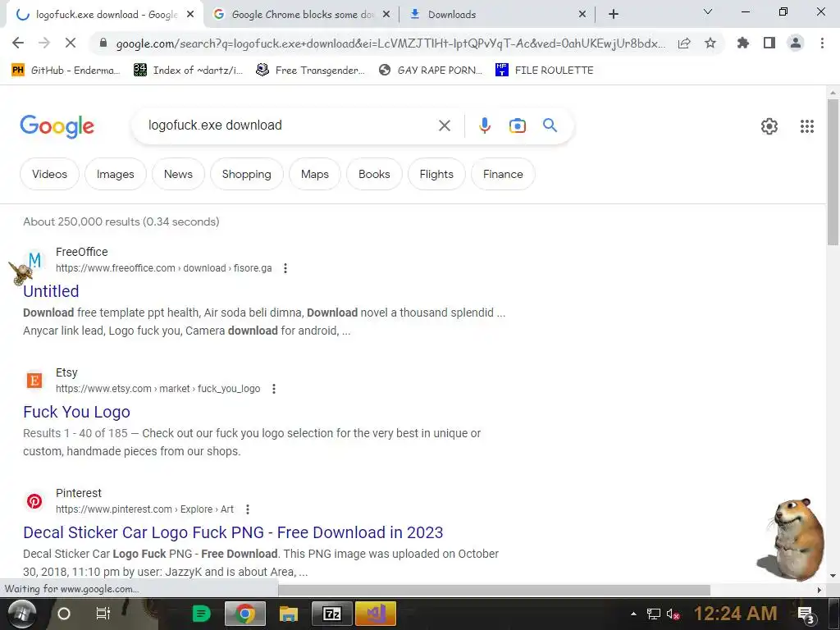Viewport: 840px width, 630px height.
Task: Open Chrome three-dot menu
Action: (x=822, y=43)
